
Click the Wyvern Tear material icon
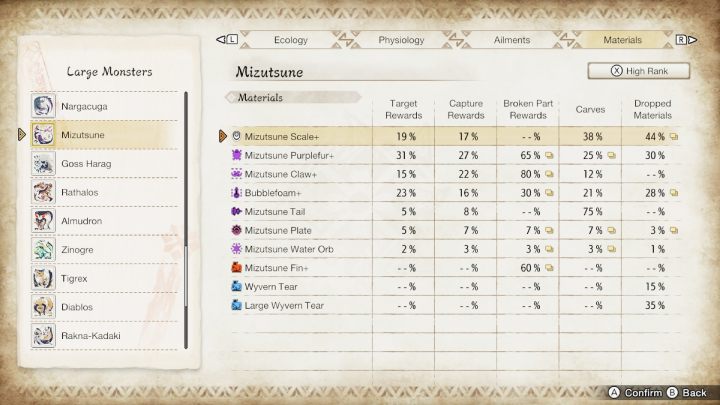pos(236,286)
